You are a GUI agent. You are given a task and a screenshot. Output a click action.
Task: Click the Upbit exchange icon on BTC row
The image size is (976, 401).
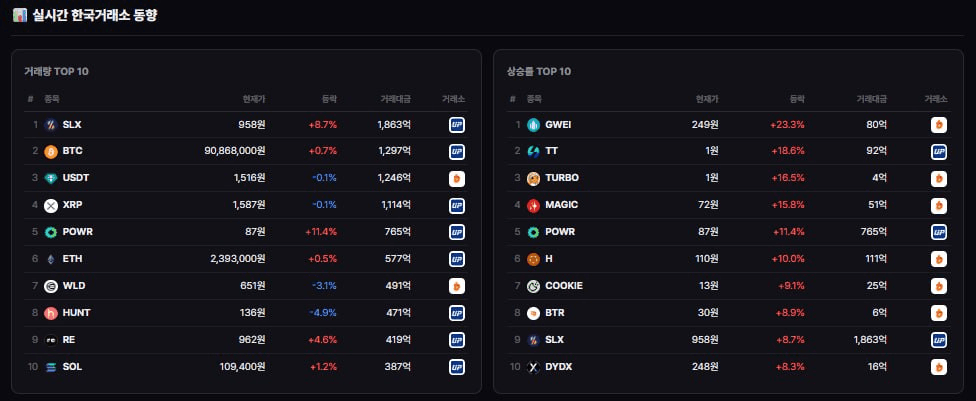(x=457, y=152)
